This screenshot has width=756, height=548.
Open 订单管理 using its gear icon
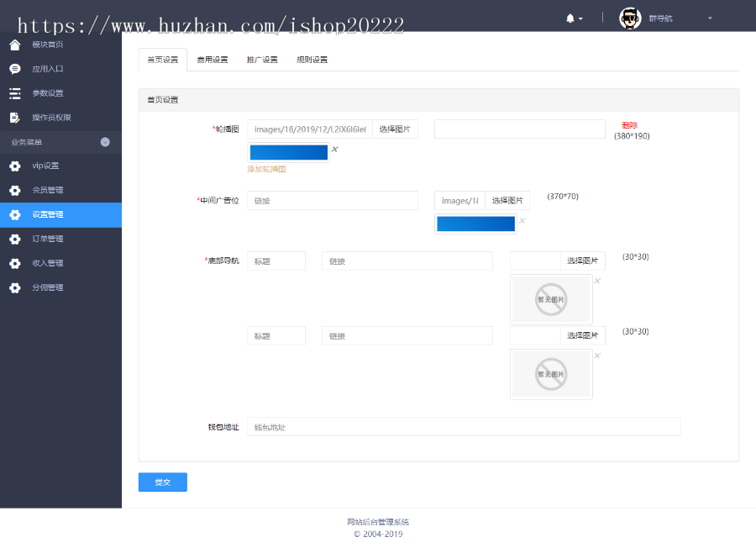(13, 239)
